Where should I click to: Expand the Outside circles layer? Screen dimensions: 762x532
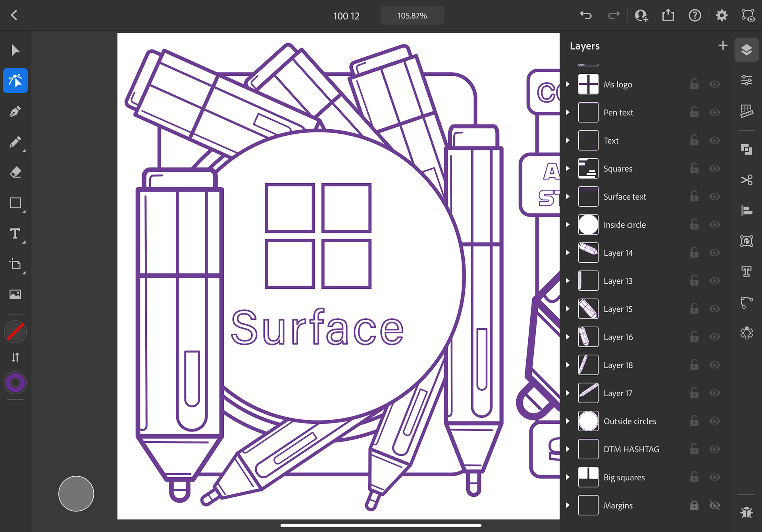[568, 421]
